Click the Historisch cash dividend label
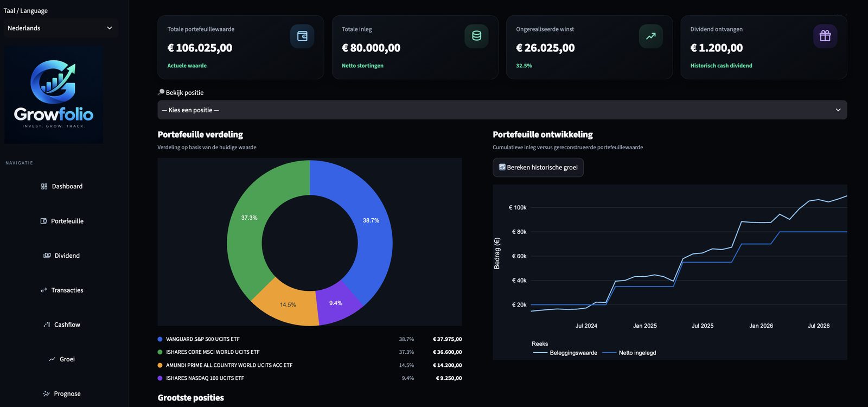Viewport: 868px width, 407px height. (721, 66)
